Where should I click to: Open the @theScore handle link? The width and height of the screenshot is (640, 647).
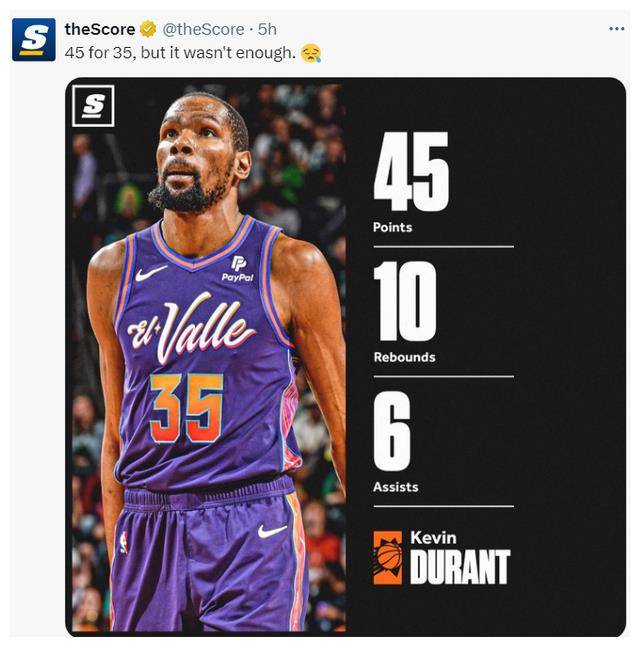click(203, 29)
